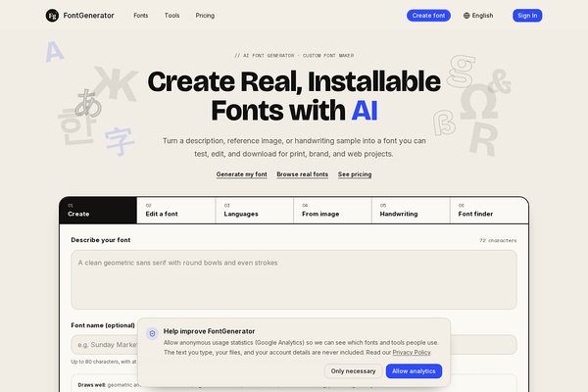The height and width of the screenshot is (392, 588).
Task: Click 'Help improve FontGenerator' heading
Action: point(209,331)
